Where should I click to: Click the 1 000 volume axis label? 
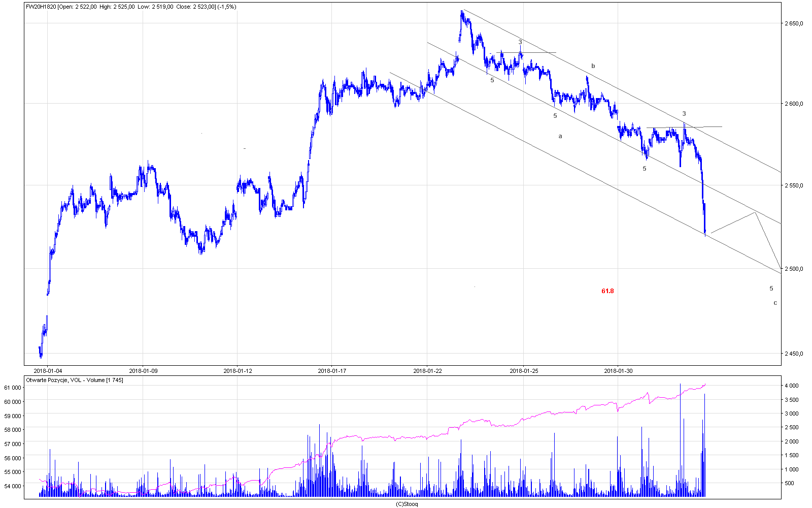pos(792,469)
